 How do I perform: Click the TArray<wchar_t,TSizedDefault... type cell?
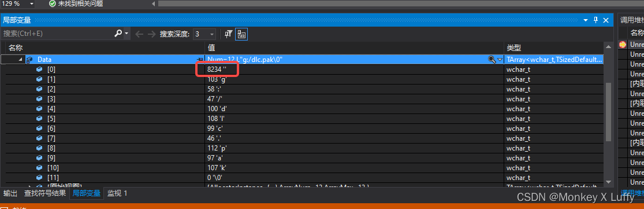pos(554,60)
